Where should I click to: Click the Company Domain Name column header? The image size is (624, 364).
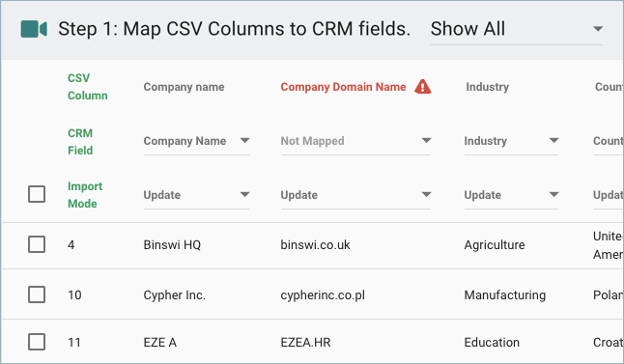click(343, 87)
